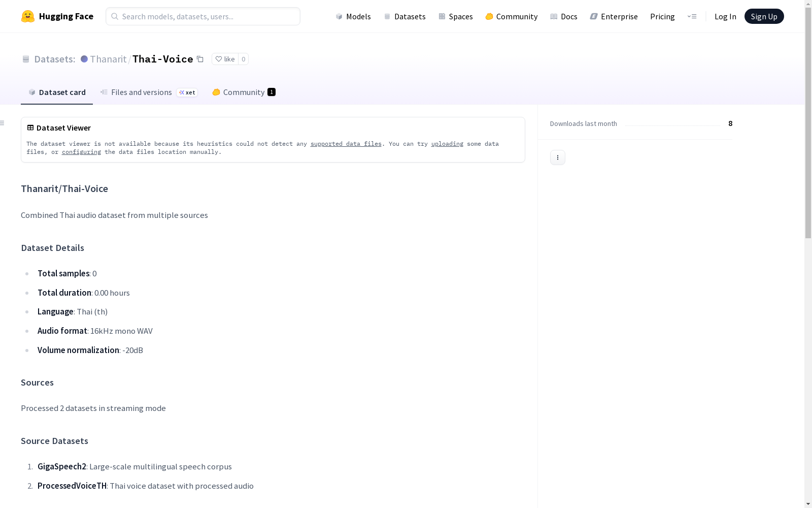Open the like count of 0
This screenshot has height=508, width=812.
(244, 59)
